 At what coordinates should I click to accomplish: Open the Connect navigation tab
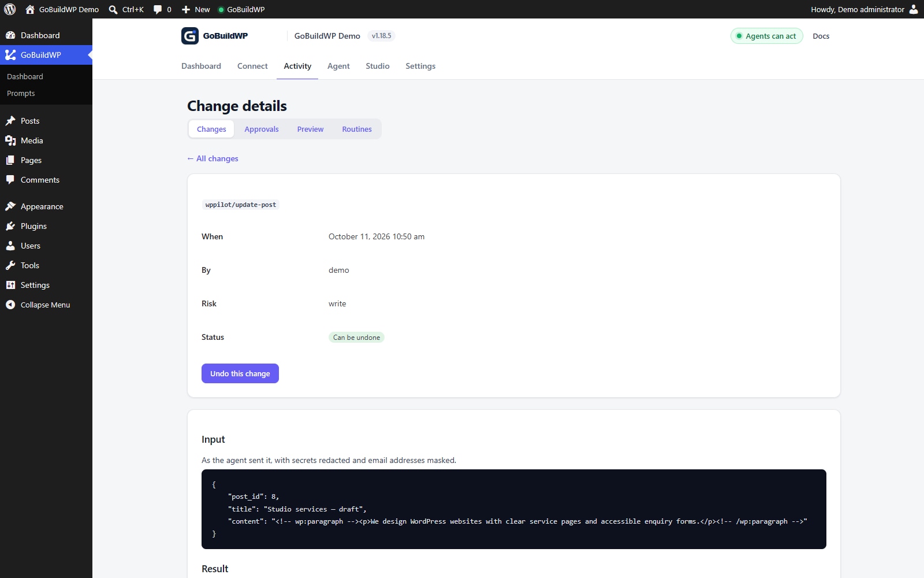tap(252, 66)
